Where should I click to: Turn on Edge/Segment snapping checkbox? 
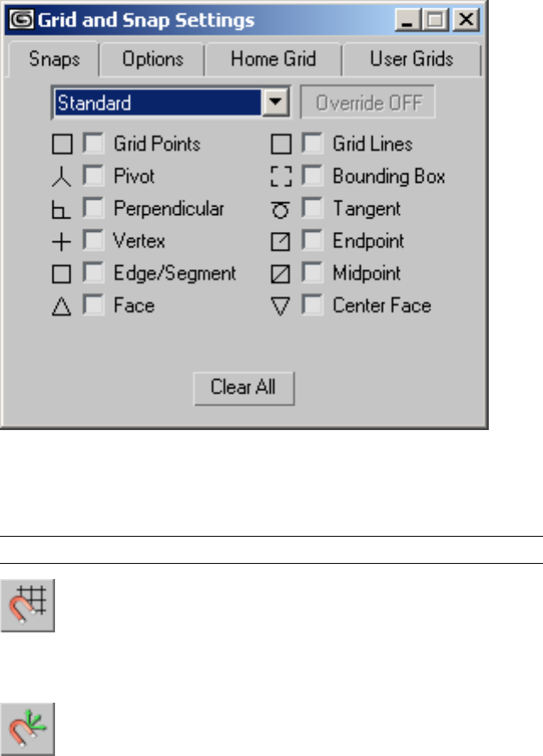tap(92, 274)
